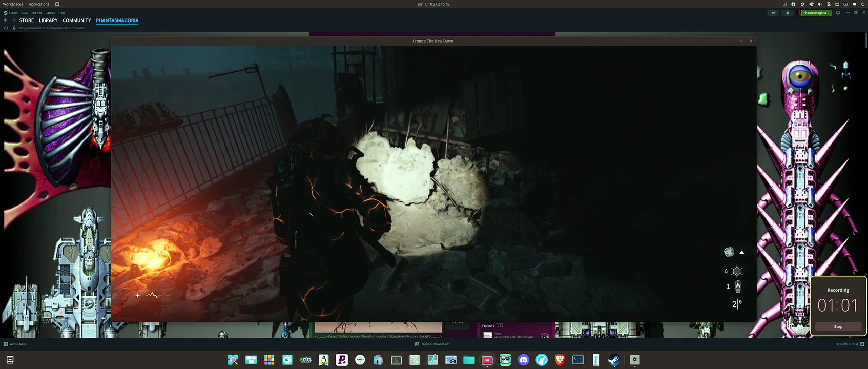This screenshot has width=868, height=369.
Task: Open Manage Downloads
Action: (x=432, y=344)
